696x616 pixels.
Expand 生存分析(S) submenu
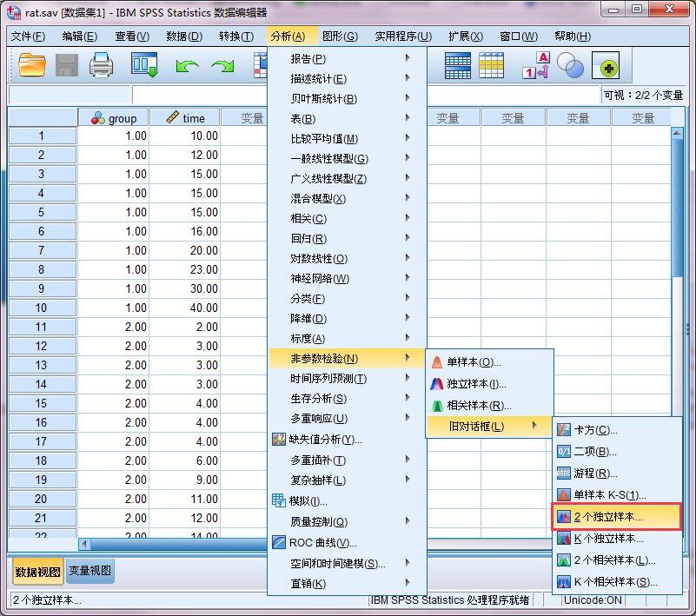(x=347, y=399)
